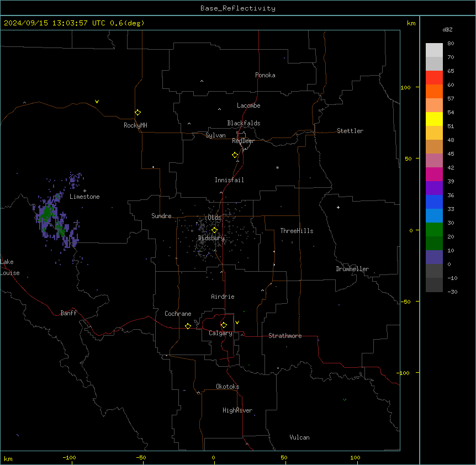Click the Sundre town label
Viewport: 476px width, 465px height.
pyautogui.click(x=161, y=216)
